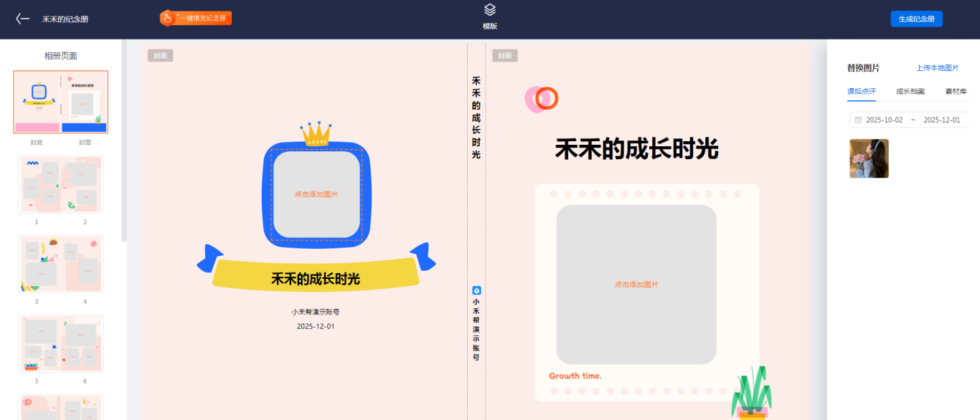The width and height of the screenshot is (980, 420).
Task: Click the back arrow icon
Action: (x=23, y=19)
